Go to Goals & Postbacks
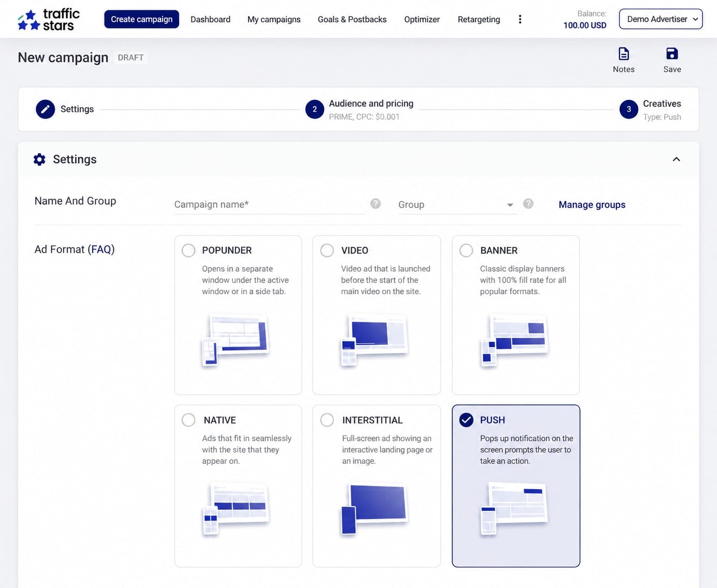This screenshot has height=588, width=717. [352, 19]
